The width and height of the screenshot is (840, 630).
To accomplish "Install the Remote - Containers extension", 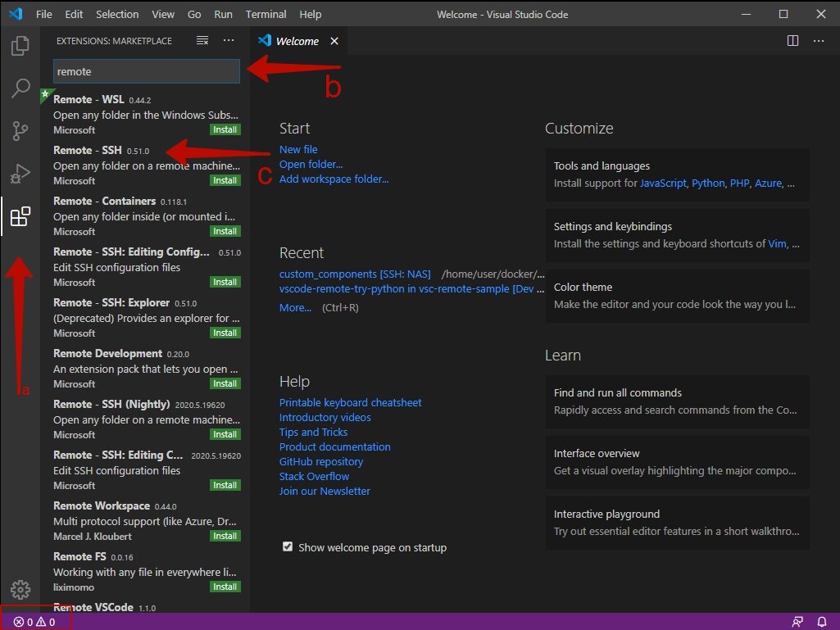I will click(x=225, y=231).
